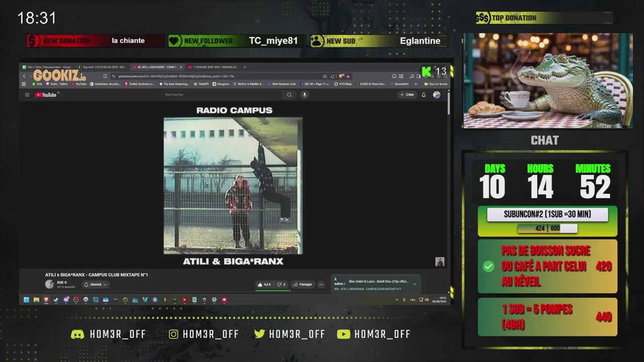Open the VDO.Ninja bookmark
This screenshot has width=644, height=362.
coord(342,84)
